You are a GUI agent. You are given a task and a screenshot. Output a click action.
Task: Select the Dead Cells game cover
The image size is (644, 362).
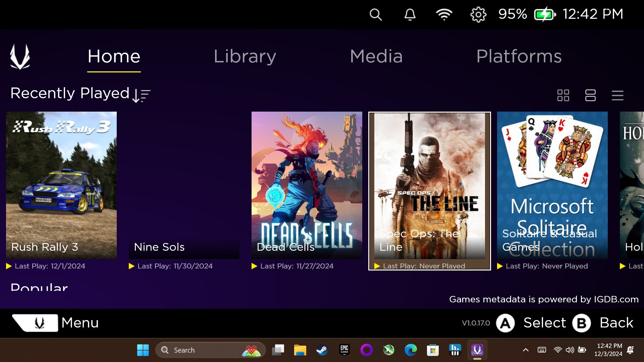point(307,185)
